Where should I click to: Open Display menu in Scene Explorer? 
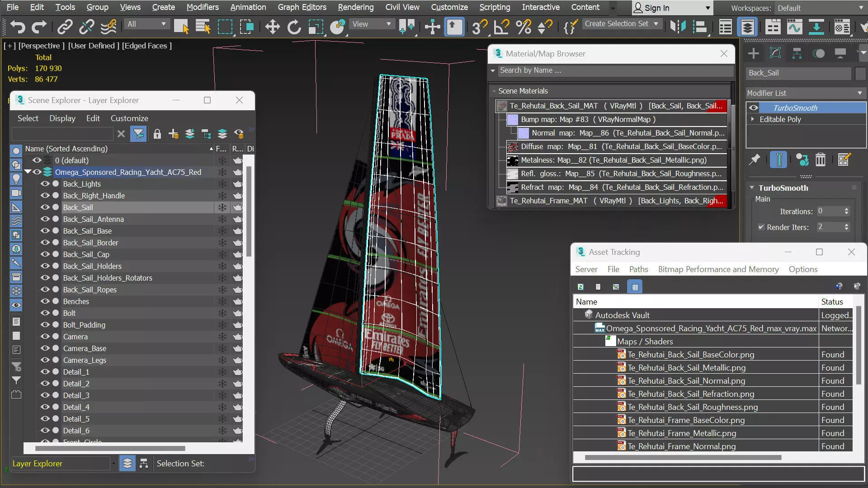[62, 118]
